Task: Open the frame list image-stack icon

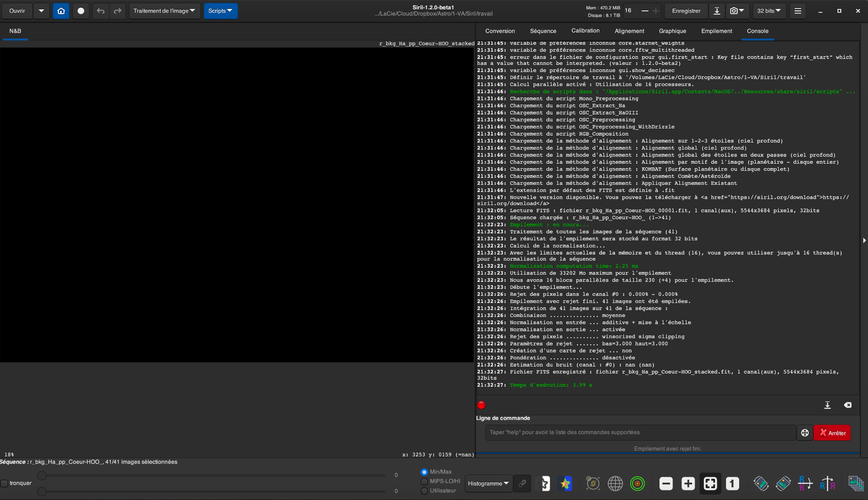Action: (856, 483)
